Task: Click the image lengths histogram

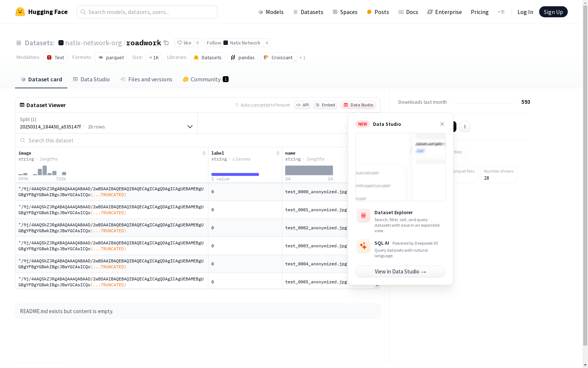Action: pos(42,170)
